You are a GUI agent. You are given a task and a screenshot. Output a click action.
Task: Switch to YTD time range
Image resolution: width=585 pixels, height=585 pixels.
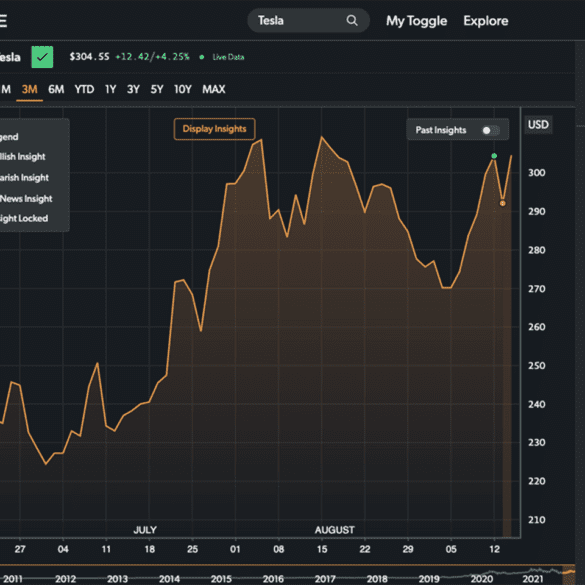[x=84, y=90]
